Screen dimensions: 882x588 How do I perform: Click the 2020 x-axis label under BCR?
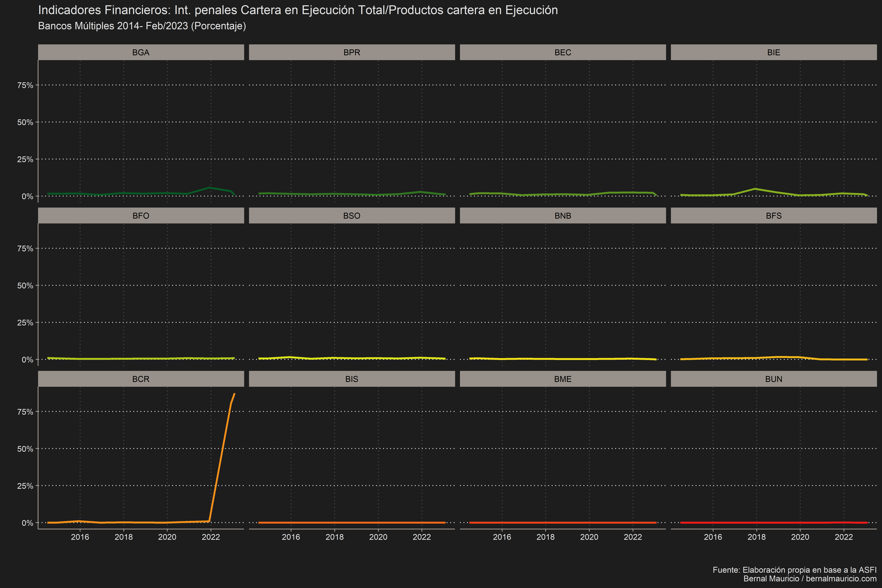coord(167,537)
